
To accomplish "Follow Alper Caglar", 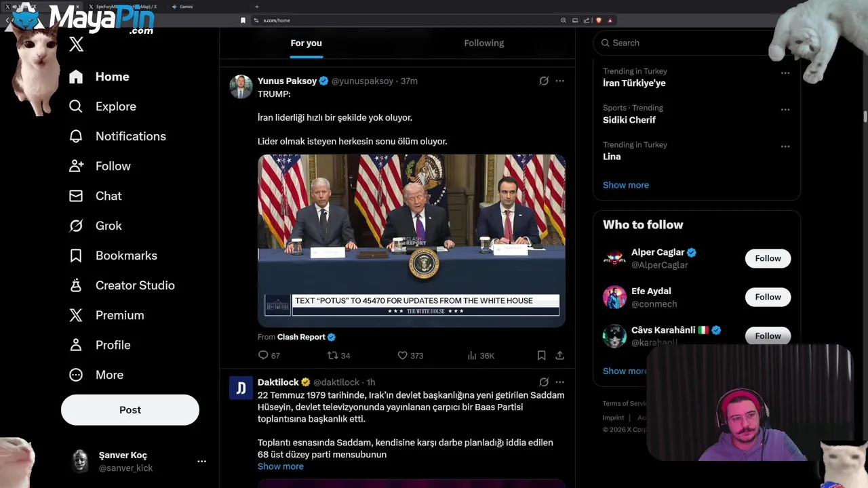I will click(x=768, y=258).
